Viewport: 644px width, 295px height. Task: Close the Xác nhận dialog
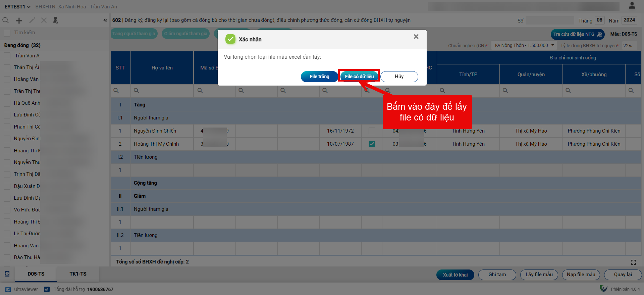(416, 37)
